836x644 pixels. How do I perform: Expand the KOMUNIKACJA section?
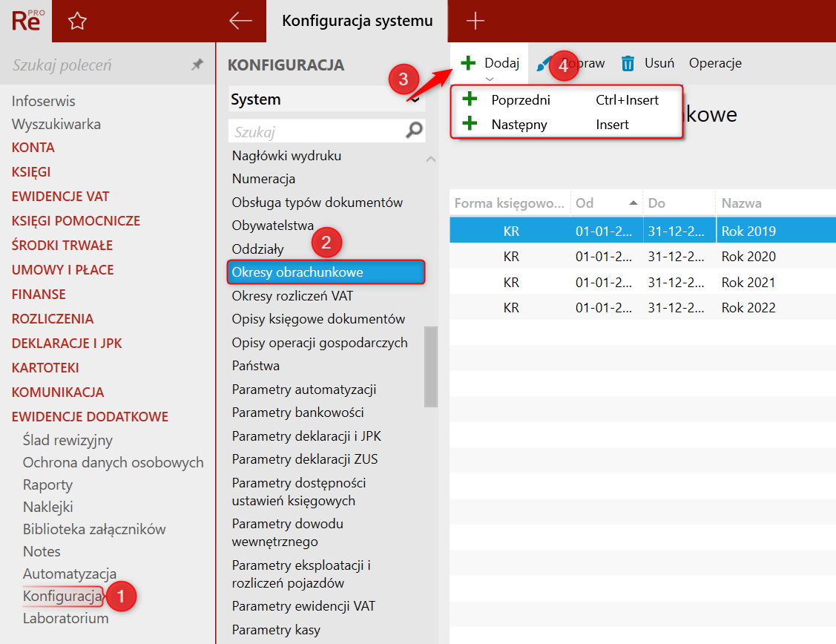[58, 392]
